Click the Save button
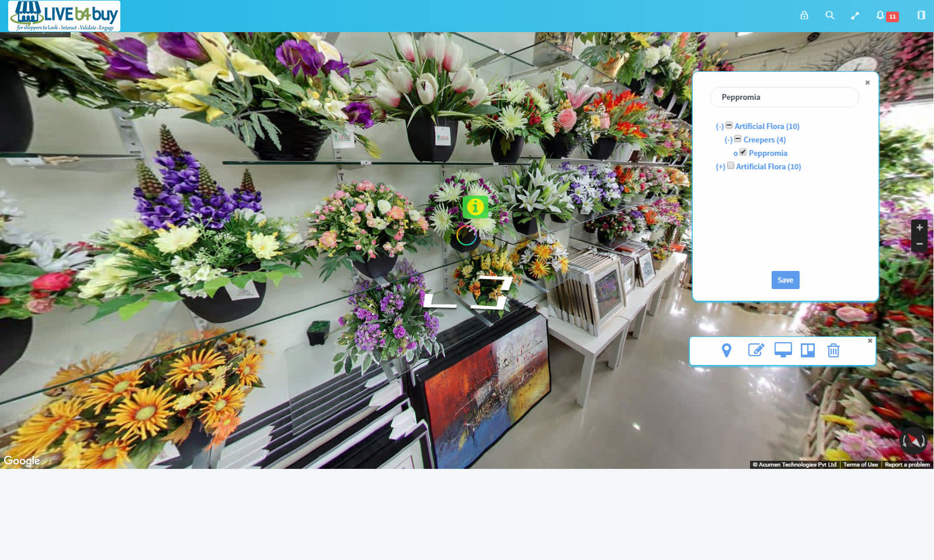The image size is (934, 560). pyautogui.click(x=786, y=280)
